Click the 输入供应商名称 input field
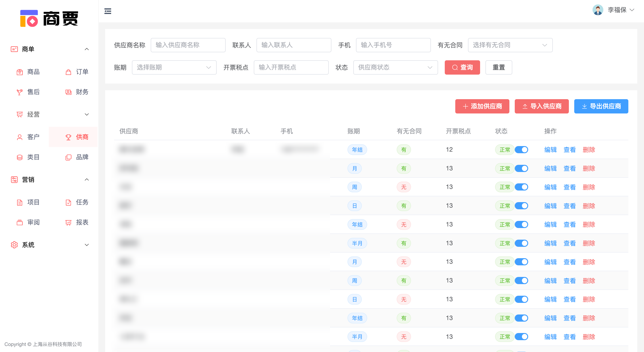This screenshot has width=644, height=352. point(188,45)
